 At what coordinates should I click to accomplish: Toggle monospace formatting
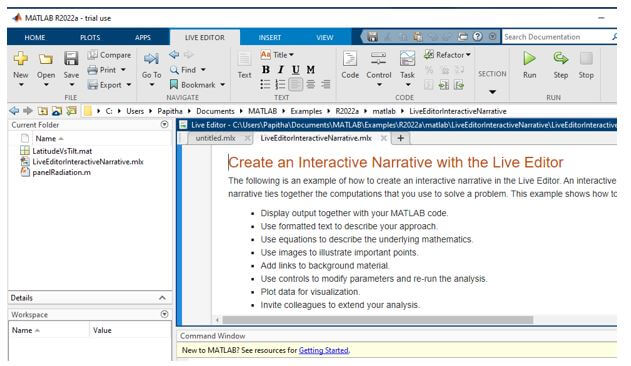[311, 70]
